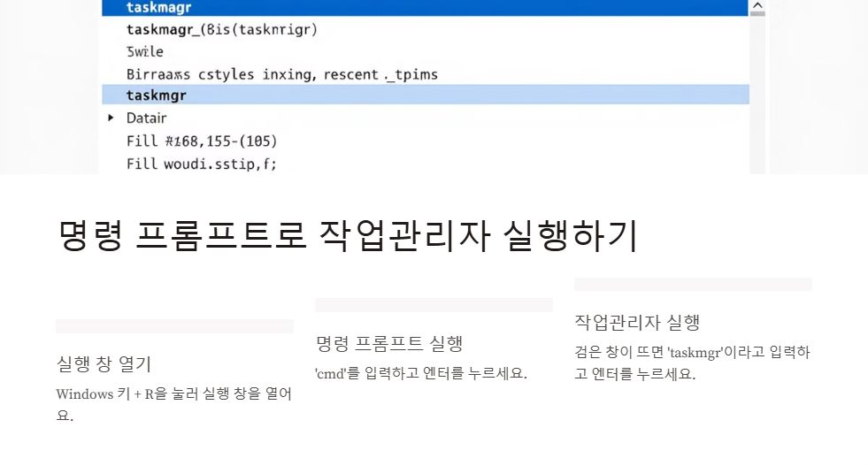Expand the 'Datair' tree arrow

(111, 118)
